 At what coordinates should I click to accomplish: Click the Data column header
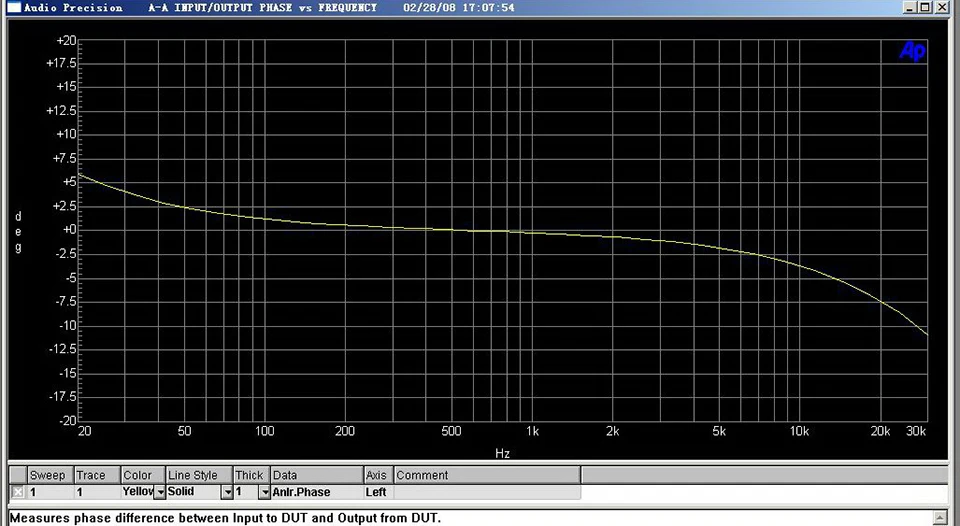[x=317, y=475]
